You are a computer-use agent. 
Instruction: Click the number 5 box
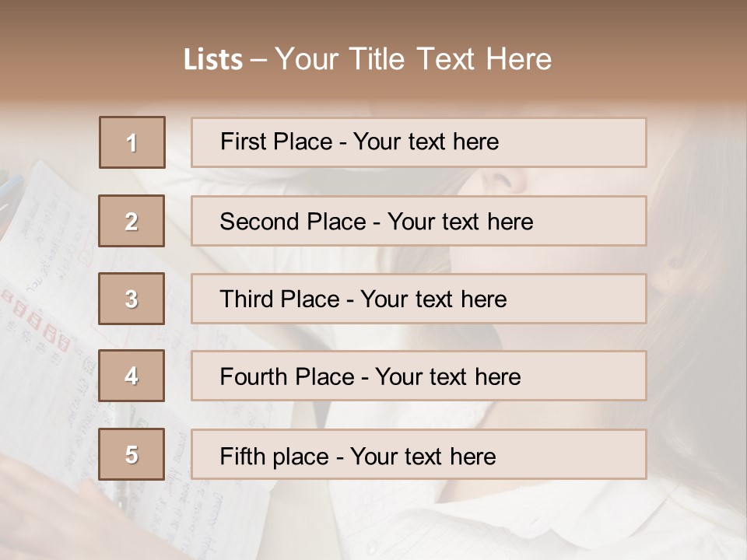click(x=132, y=454)
